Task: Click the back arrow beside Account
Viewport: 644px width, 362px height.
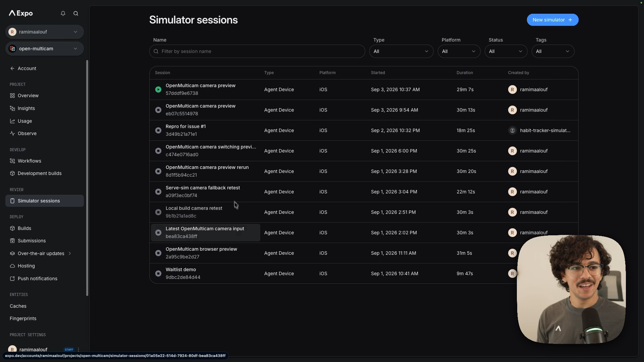Action: (12, 68)
